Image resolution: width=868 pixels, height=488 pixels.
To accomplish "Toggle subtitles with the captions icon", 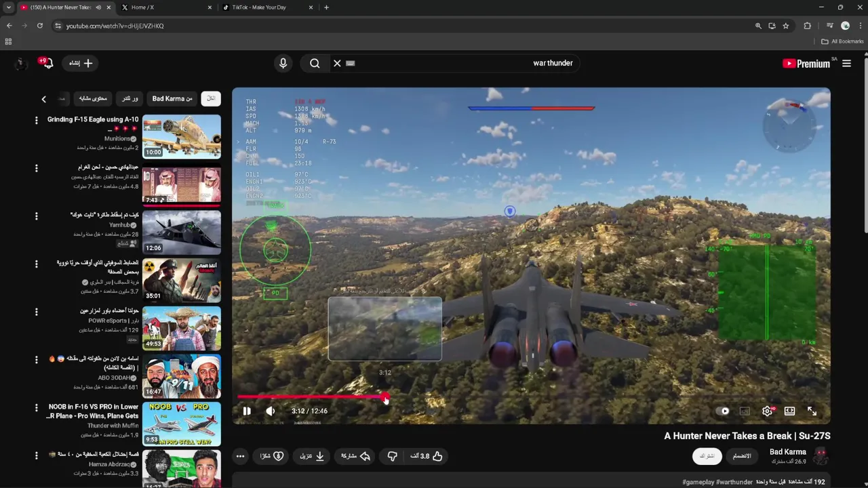I will [745, 411].
